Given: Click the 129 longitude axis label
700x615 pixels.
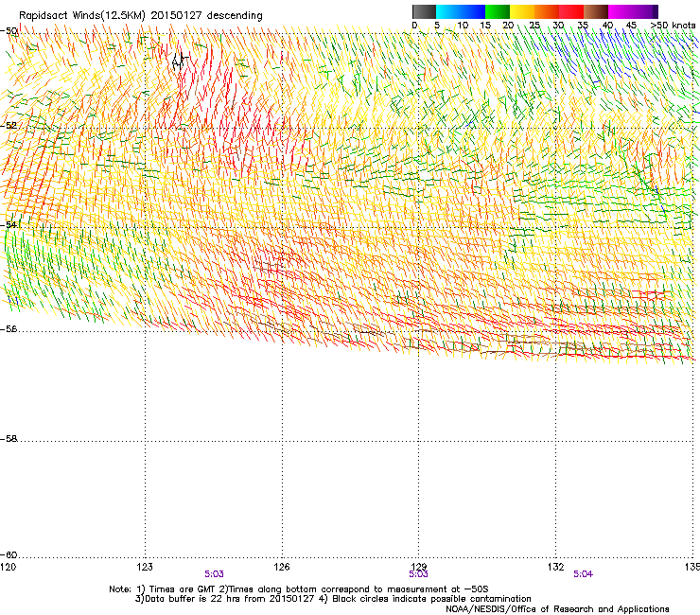Looking at the screenshot, I should [x=419, y=567].
